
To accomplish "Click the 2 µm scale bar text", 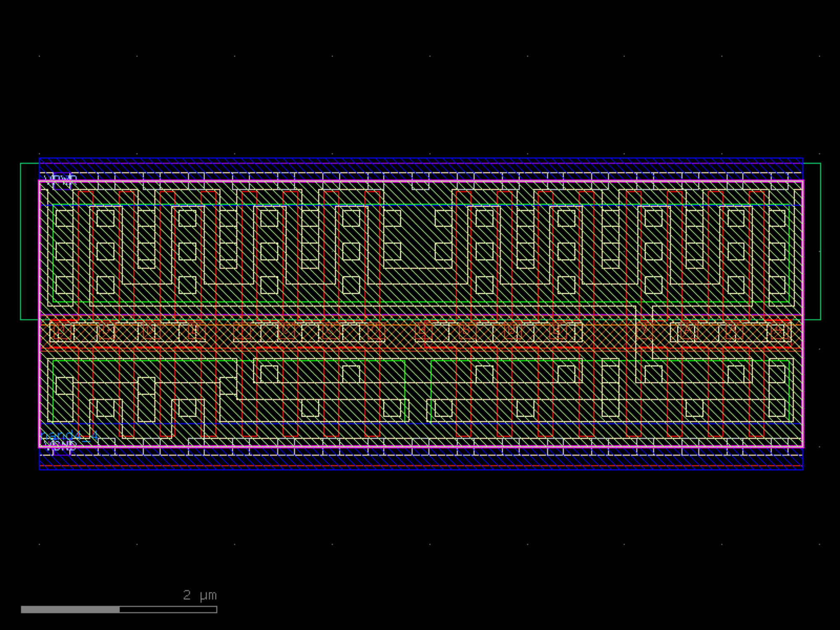I will click(200, 595).
